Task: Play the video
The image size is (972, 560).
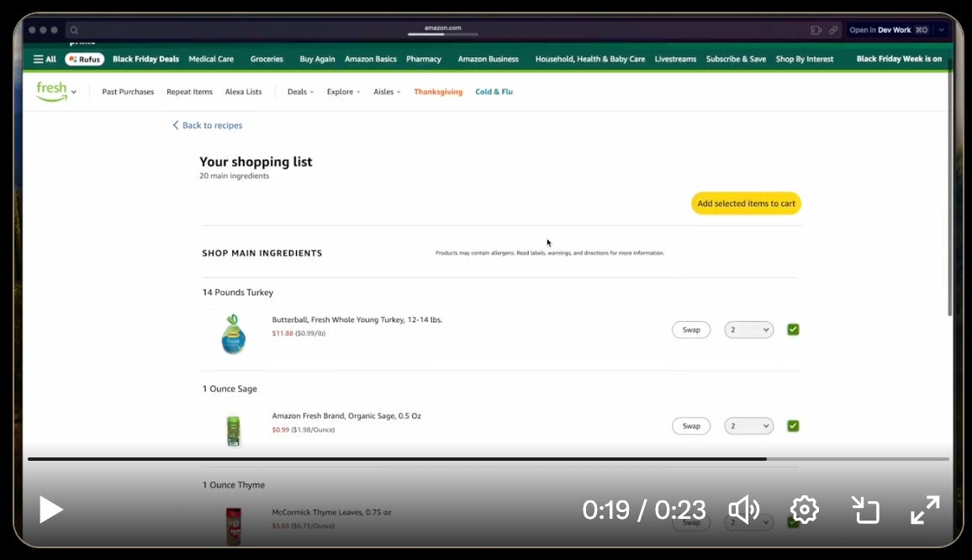Action: (50, 510)
